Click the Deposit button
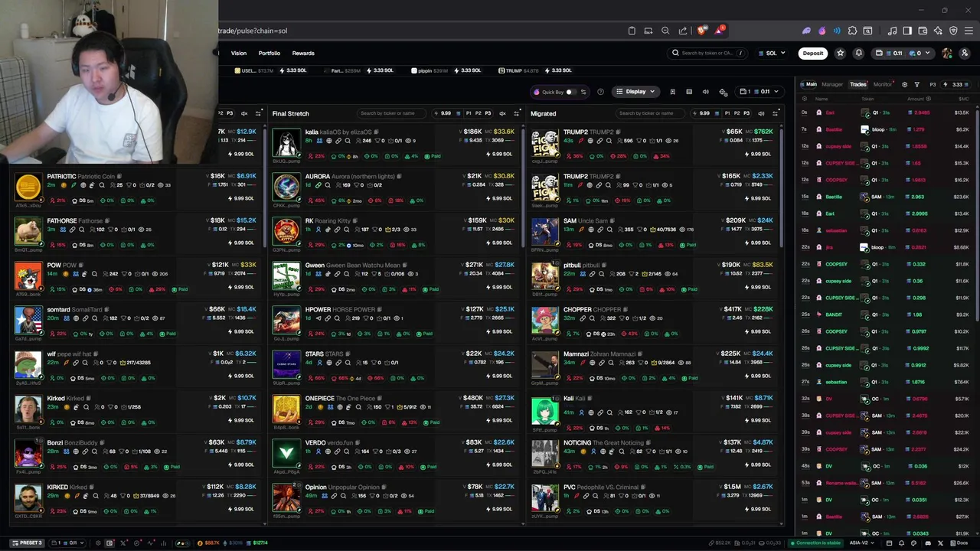 [813, 54]
